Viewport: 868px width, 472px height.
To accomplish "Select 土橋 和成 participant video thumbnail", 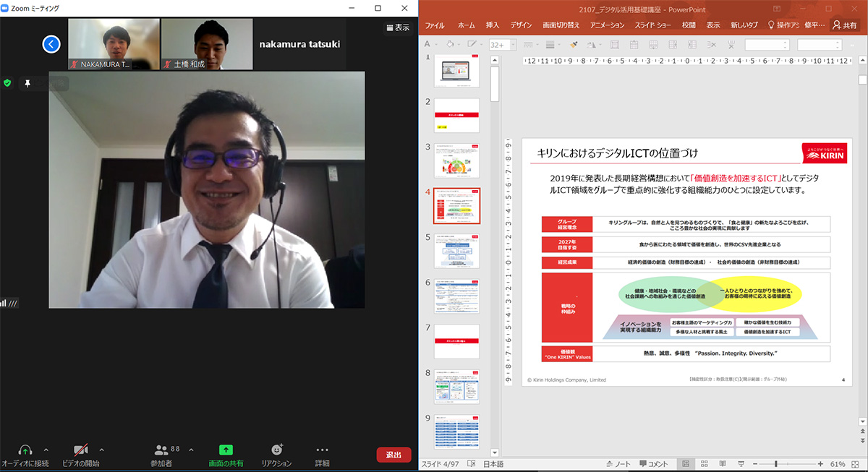I will point(207,44).
